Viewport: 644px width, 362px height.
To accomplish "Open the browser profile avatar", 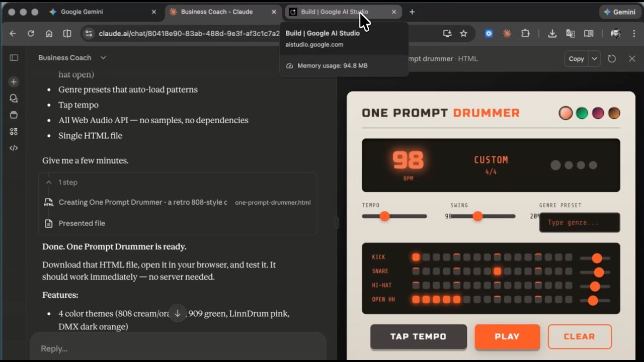I will (x=615, y=33).
